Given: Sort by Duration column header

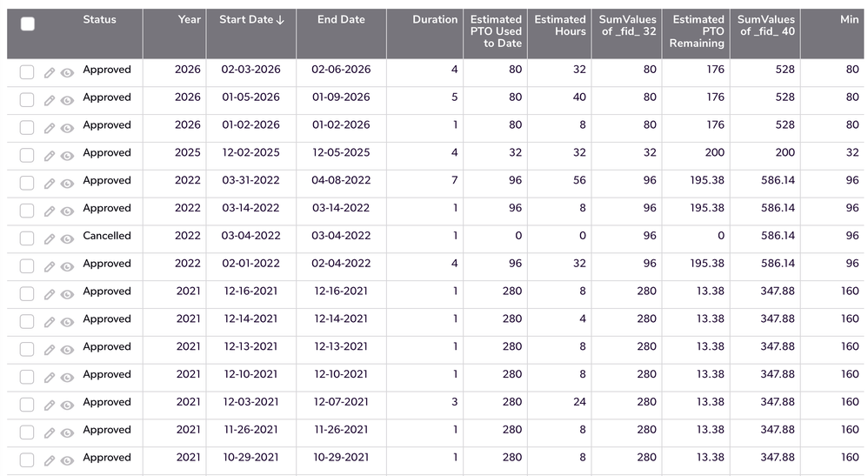Looking at the screenshot, I should tap(435, 20).
